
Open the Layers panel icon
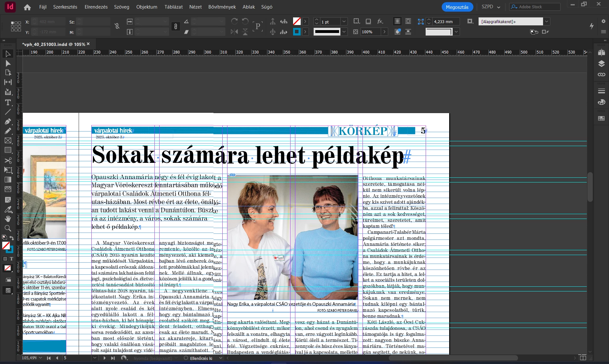[x=601, y=64]
